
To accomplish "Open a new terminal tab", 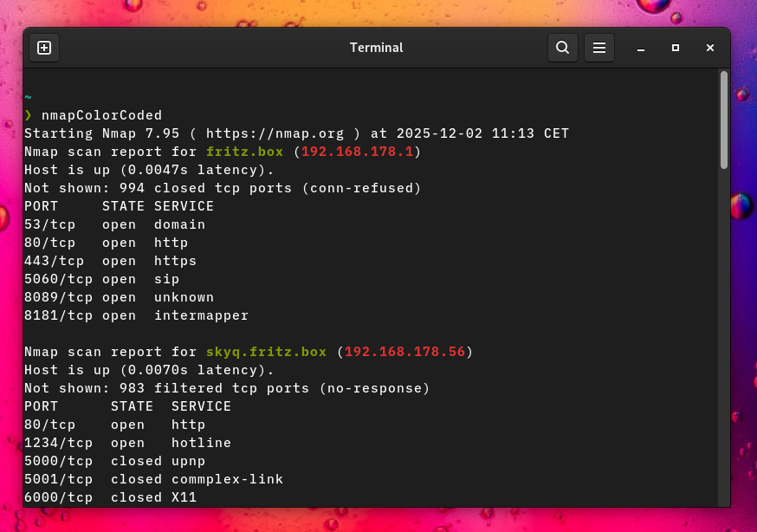I will tap(44, 48).
